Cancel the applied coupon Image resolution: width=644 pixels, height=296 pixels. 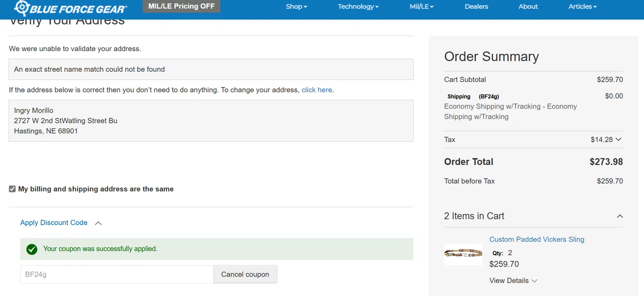(245, 274)
